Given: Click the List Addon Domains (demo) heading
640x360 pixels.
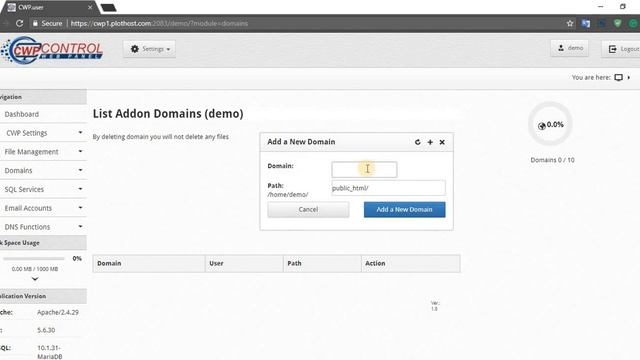Looking at the screenshot, I should click(x=168, y=113).
